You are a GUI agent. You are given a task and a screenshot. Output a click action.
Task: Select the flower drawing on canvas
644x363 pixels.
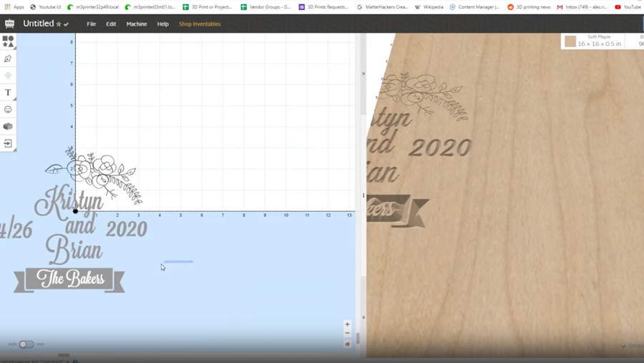[x=94, y=175]
